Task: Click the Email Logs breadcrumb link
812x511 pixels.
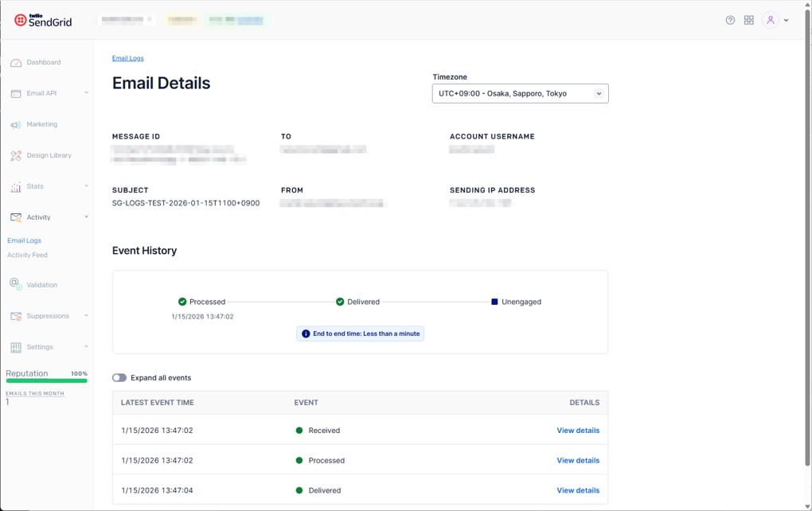Action: pos(127,58)
